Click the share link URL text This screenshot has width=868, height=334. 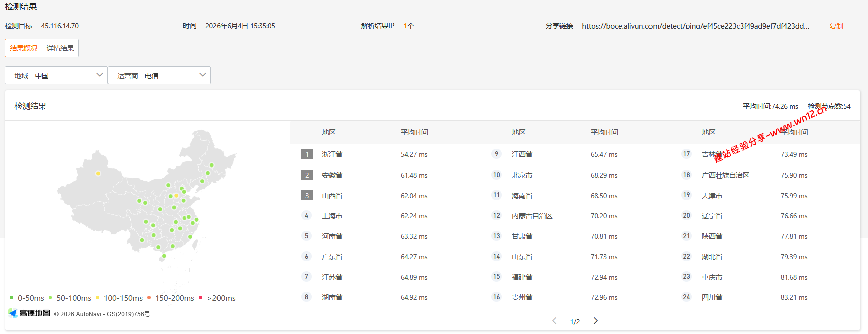click(696, 26)
